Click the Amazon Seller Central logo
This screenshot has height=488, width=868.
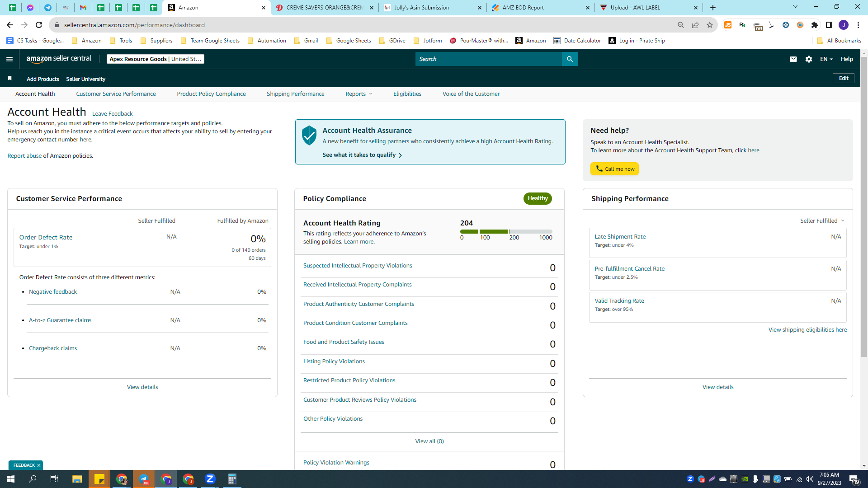[59, 59]
